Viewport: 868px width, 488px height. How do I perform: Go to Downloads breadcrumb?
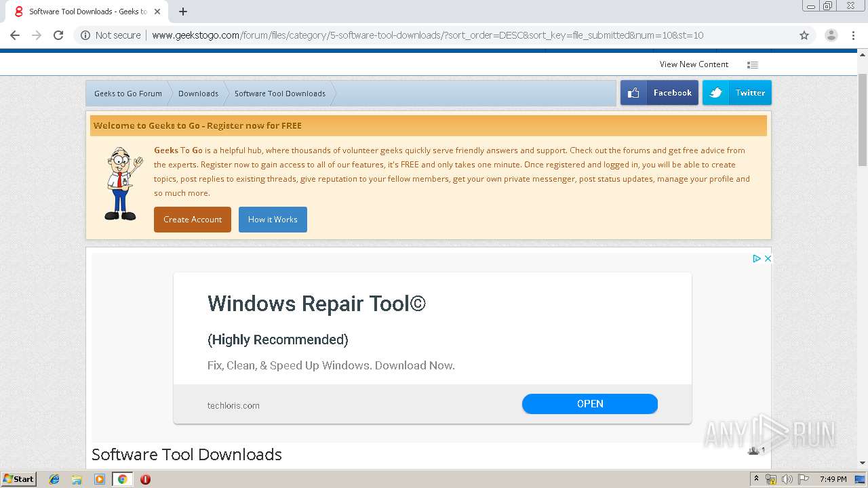coord(198,94)
